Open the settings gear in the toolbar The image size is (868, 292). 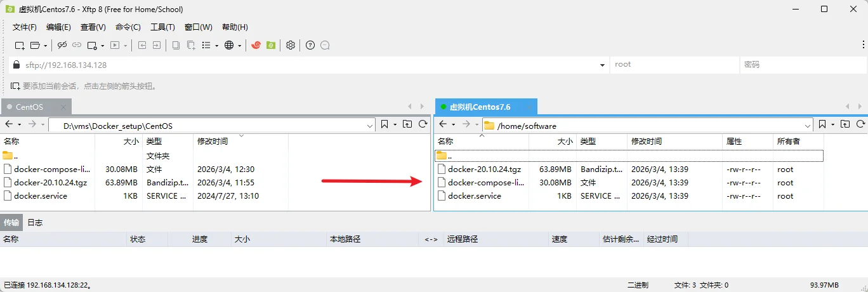point(291,45)
